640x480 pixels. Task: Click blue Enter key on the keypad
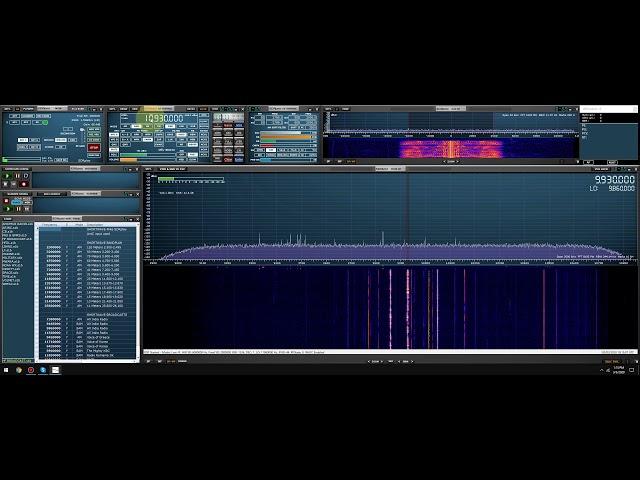(x=239, y=160)
